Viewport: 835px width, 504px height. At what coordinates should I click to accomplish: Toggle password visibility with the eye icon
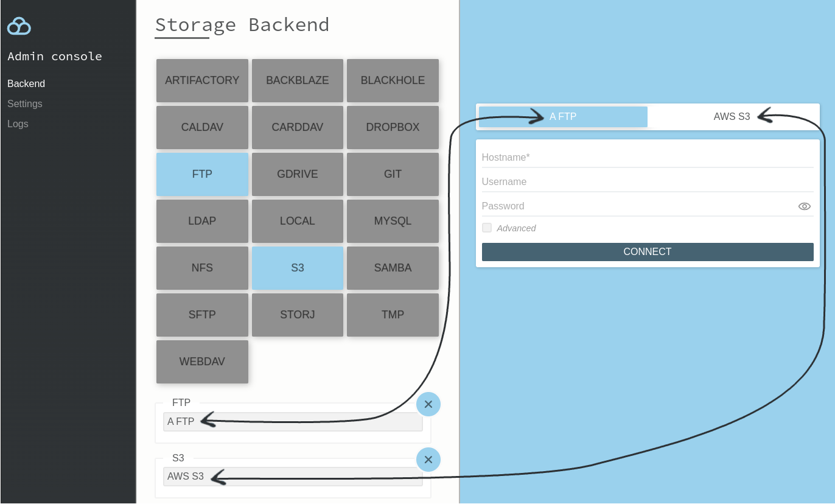pos(804,206)
